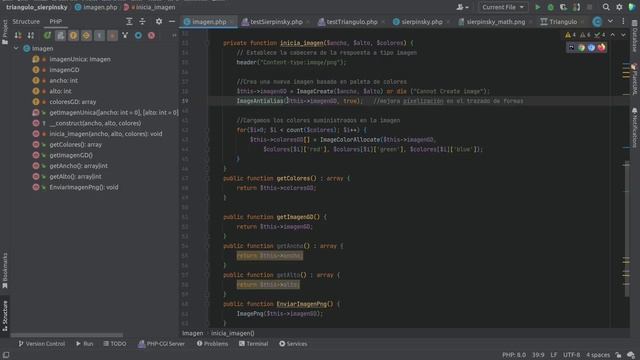Screen dimensions: 640x360
Task: Open the user account icon menu
Action: coord(462,7)
